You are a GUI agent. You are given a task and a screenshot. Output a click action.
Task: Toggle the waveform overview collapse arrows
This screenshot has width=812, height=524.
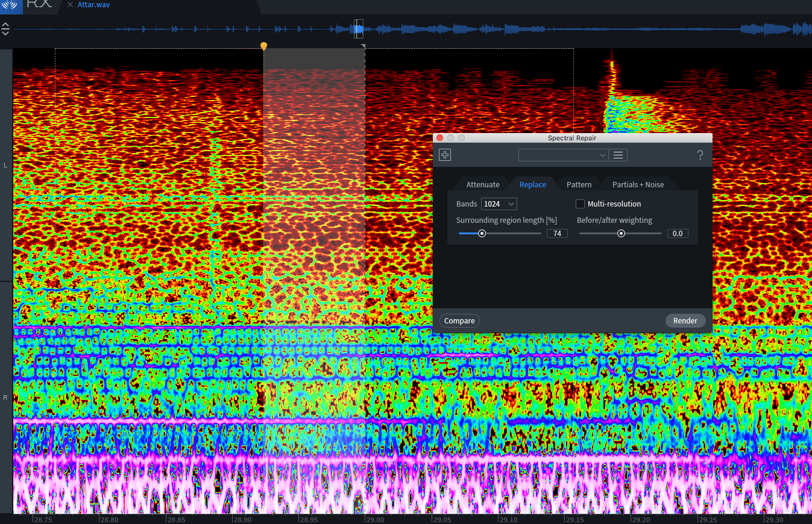[x=5, y=29]
